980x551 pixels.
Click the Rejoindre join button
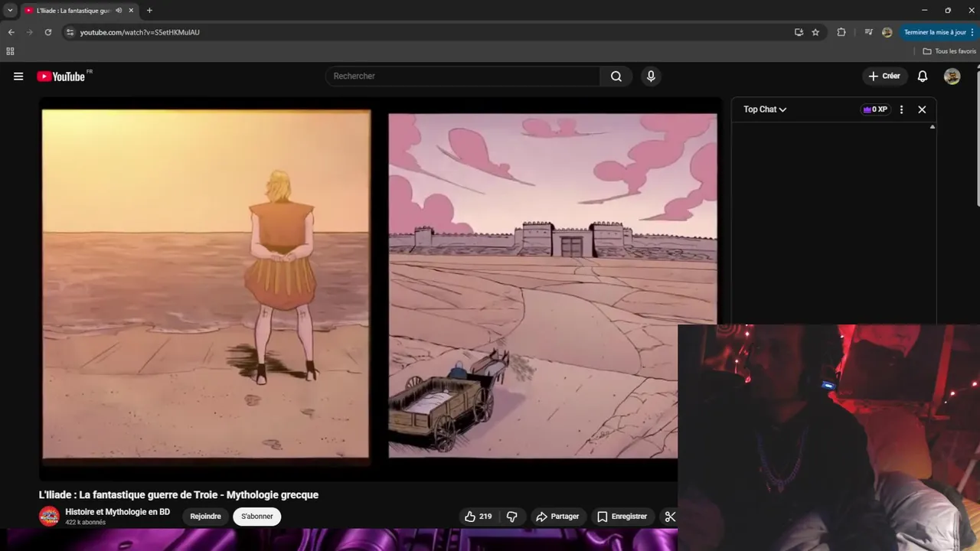(x=205, y=517)
